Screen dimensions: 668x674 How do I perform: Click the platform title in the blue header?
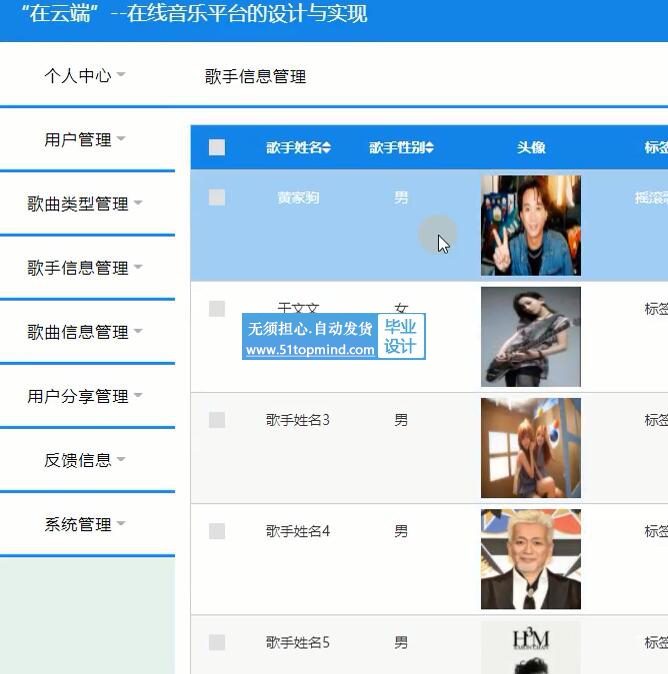tap(195, 14)
